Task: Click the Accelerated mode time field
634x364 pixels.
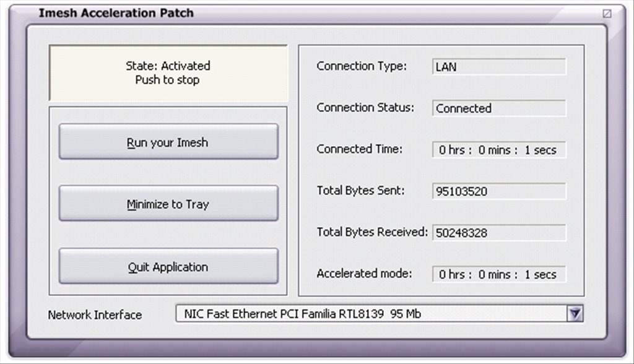Action: [499, 274]
